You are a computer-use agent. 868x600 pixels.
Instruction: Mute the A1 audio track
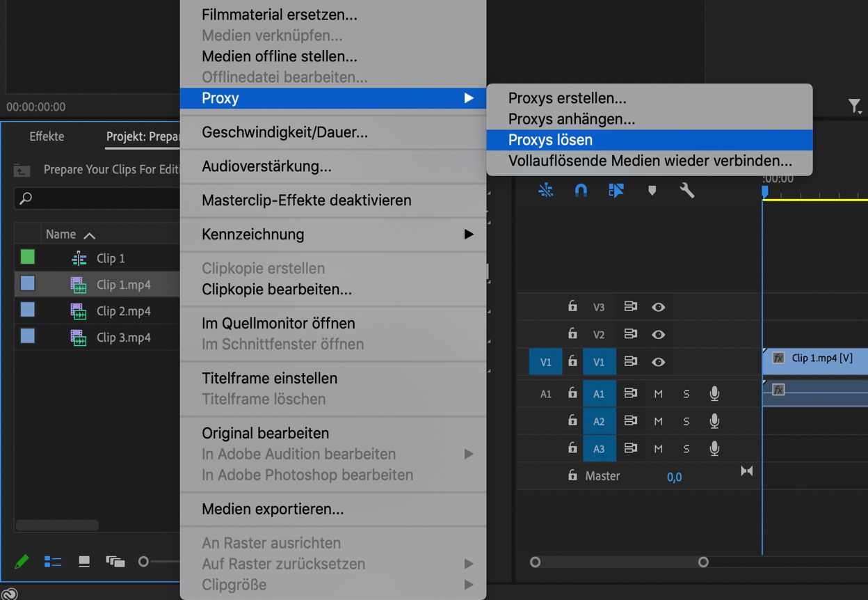point(658,394)
